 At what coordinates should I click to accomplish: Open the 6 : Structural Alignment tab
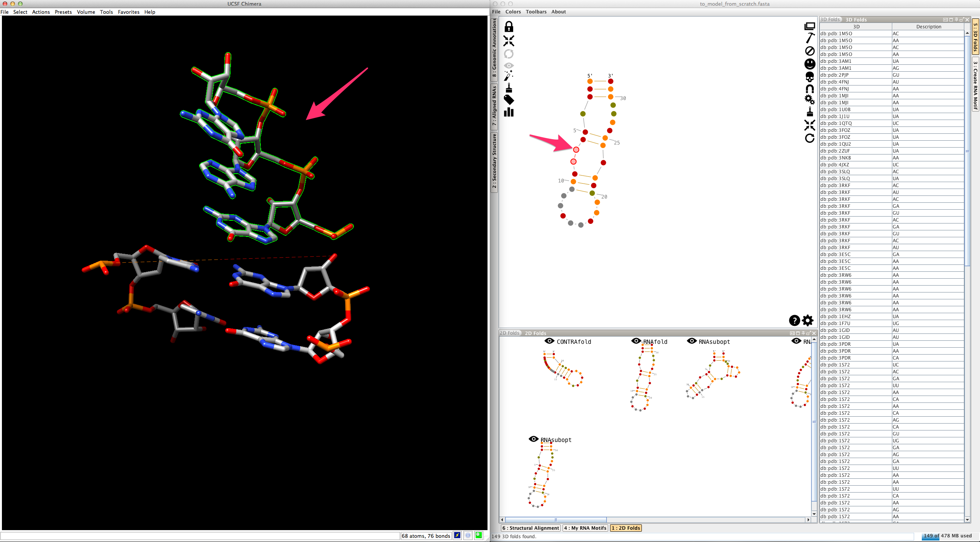(x=531, y=528)
